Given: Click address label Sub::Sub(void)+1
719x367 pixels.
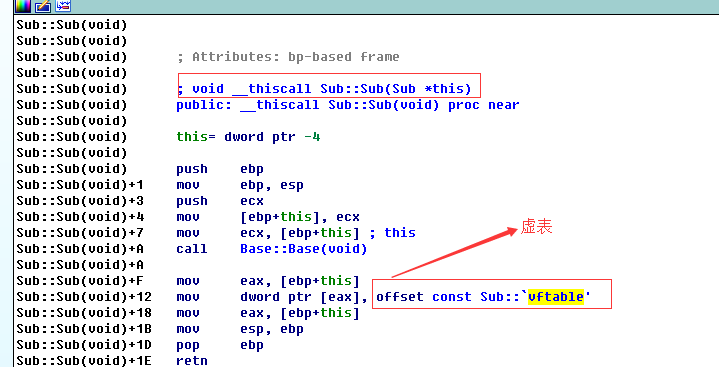Looking at the screenshot, I should [80, 185].
